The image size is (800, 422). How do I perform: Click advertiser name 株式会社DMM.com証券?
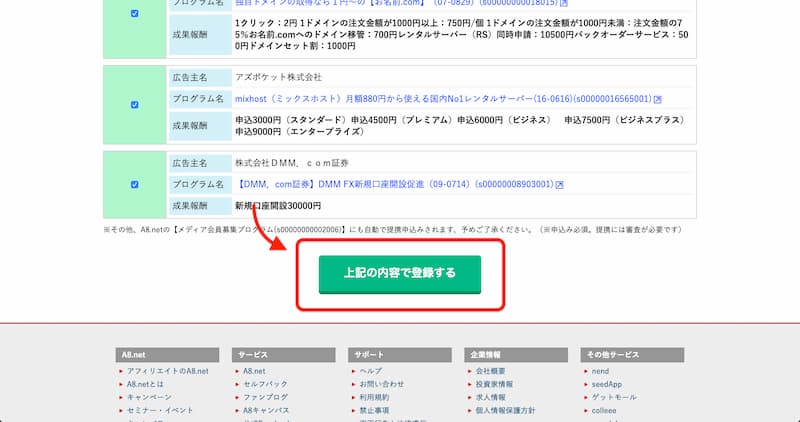(292, 163)
